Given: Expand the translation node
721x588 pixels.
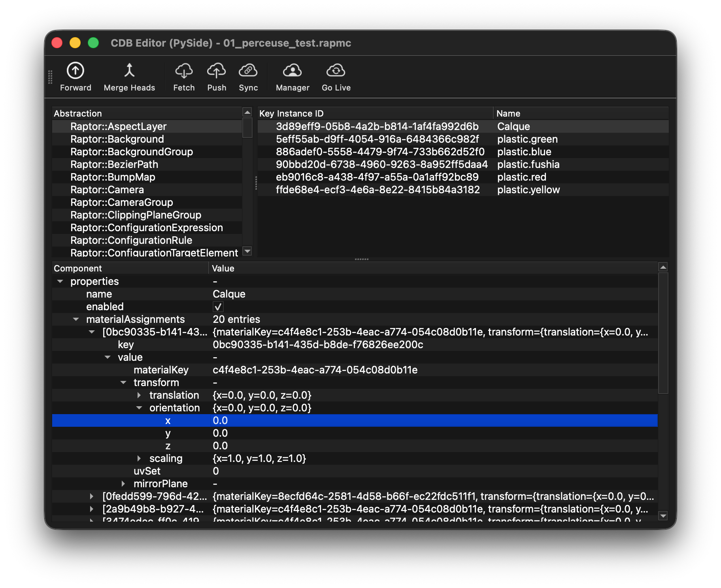Looking at the screenshot, I should click(139, 395).
